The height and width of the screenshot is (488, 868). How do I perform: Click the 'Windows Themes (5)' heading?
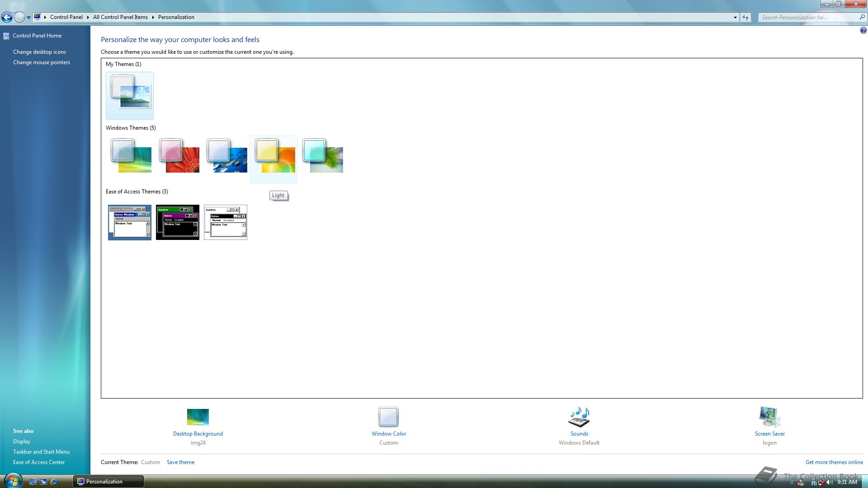coord(131,128)
